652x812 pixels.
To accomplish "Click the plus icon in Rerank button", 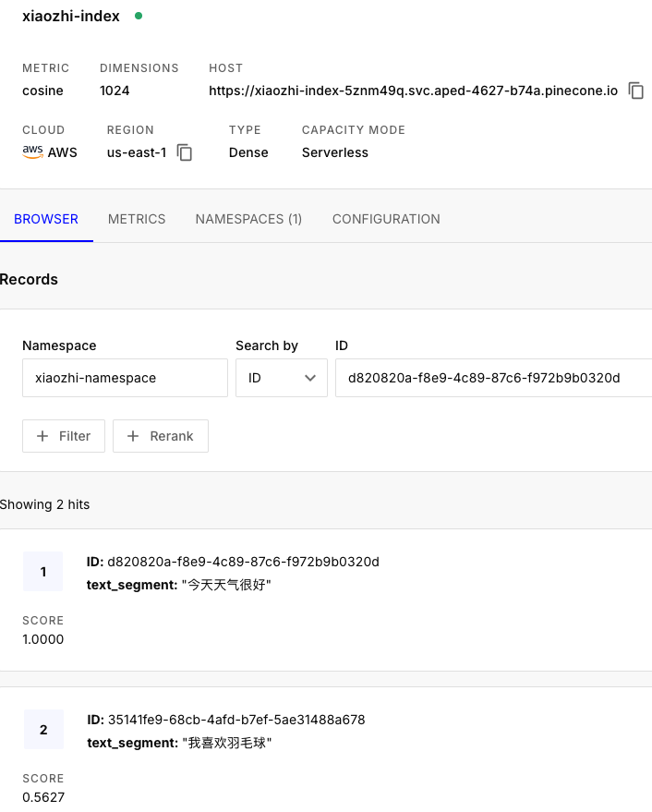I will (x=133, y=436).
